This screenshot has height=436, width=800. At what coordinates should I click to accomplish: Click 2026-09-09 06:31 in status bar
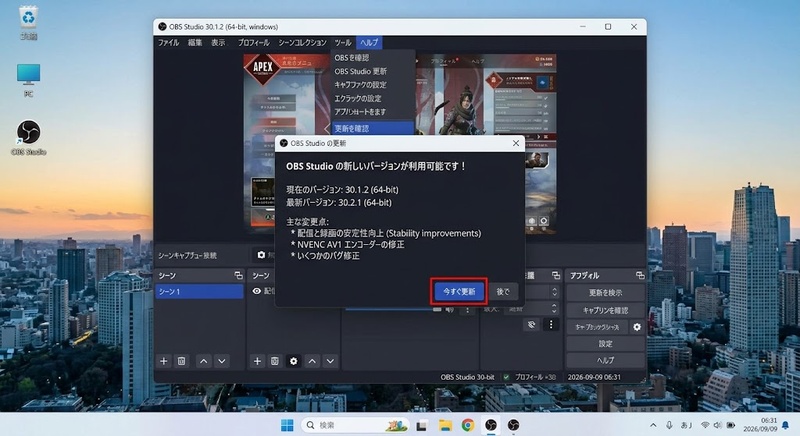594,377
